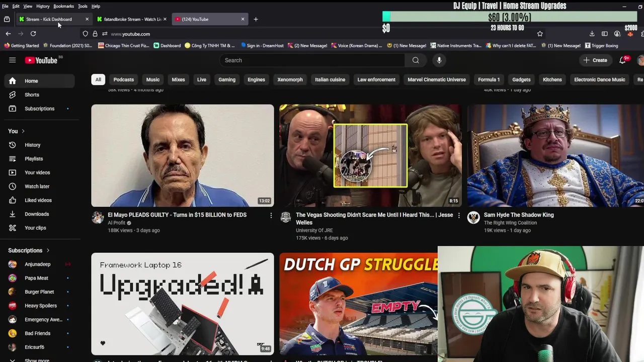Select the Podcasts filter chip
Image resolution: width=644 pixels, height=362 pixels.
coord(124,79)
